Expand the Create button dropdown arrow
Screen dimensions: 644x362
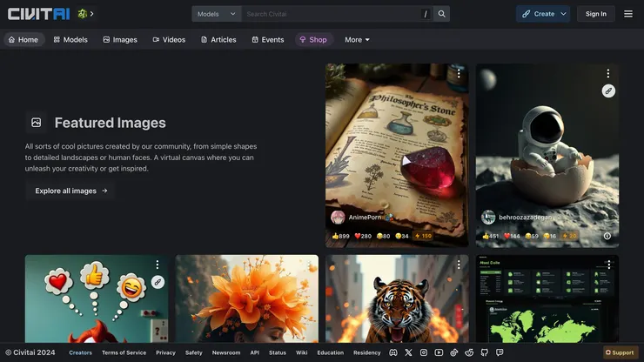coord(564,14)
